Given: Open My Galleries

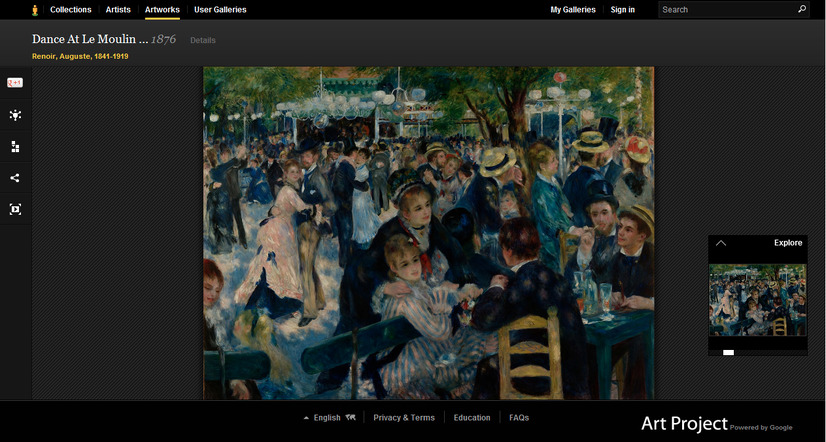Looking at the screenshot, I should click(573, 9).
